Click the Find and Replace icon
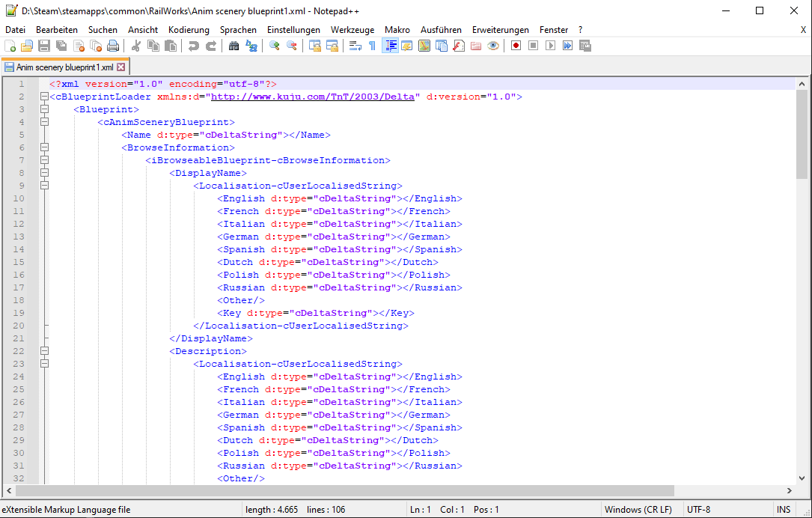 251,46
